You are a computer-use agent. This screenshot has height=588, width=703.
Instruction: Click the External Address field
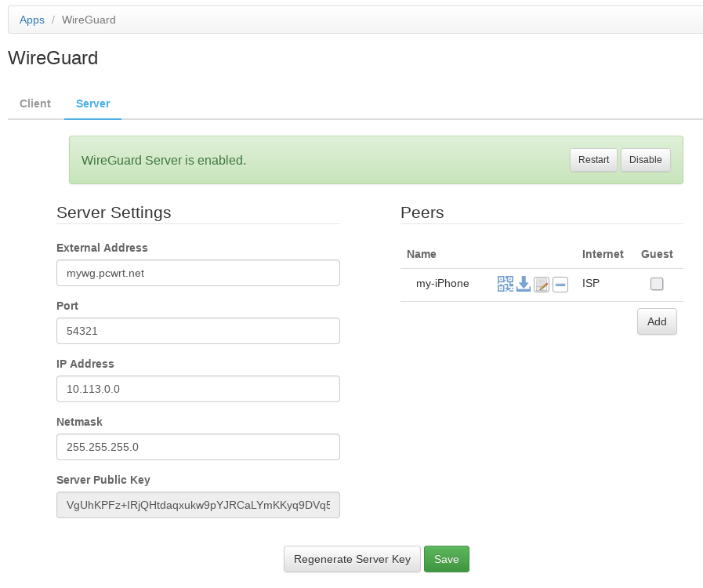197,273
